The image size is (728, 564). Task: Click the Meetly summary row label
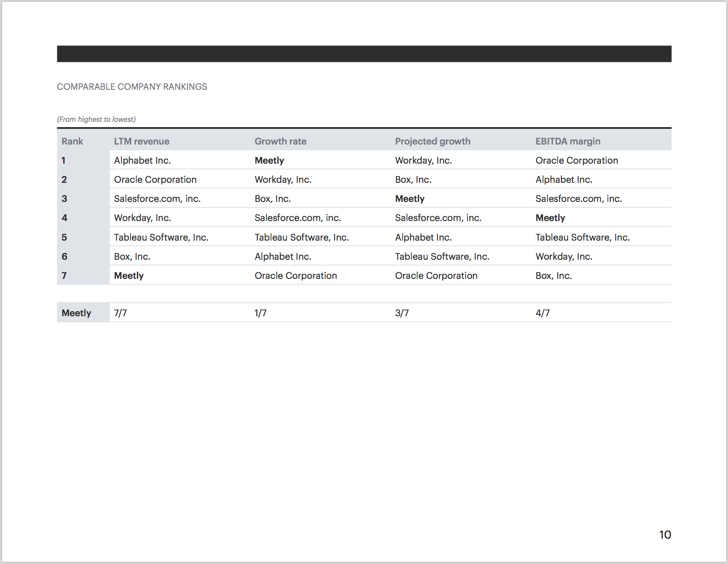pos(76,313)
